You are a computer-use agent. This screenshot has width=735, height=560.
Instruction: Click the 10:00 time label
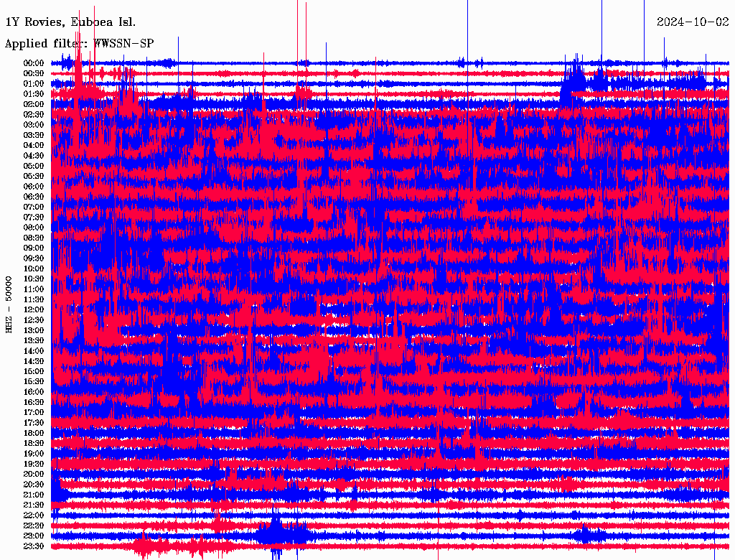(x=34, y=269)
